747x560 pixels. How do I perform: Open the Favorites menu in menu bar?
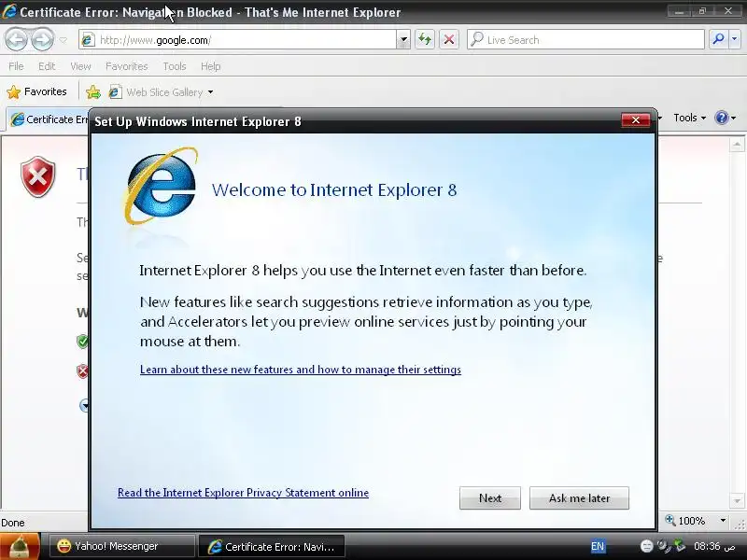click(x=127, y=66)
